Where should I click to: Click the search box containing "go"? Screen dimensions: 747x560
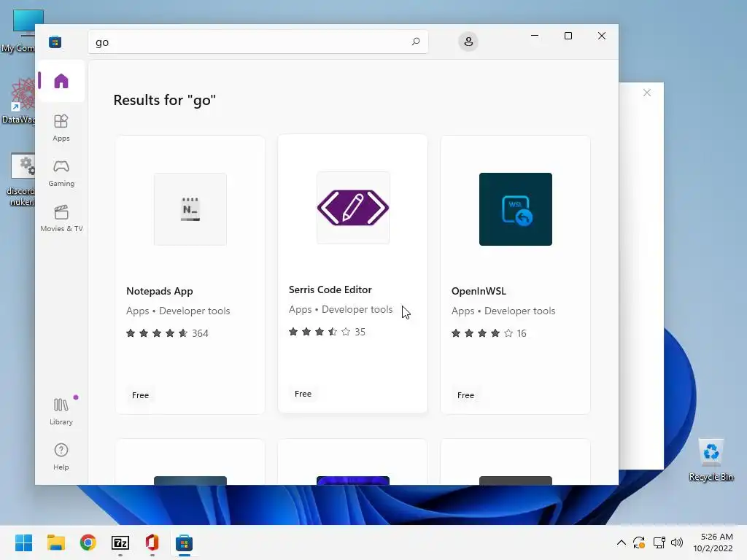click(x=258, y=42)
